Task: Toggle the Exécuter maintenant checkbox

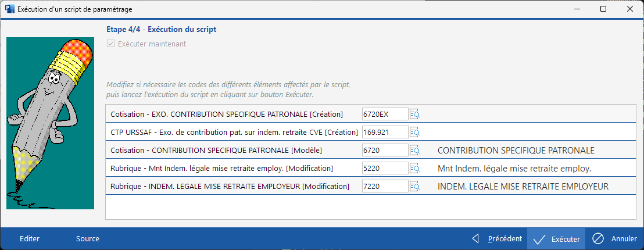Action: pos(110,44)
